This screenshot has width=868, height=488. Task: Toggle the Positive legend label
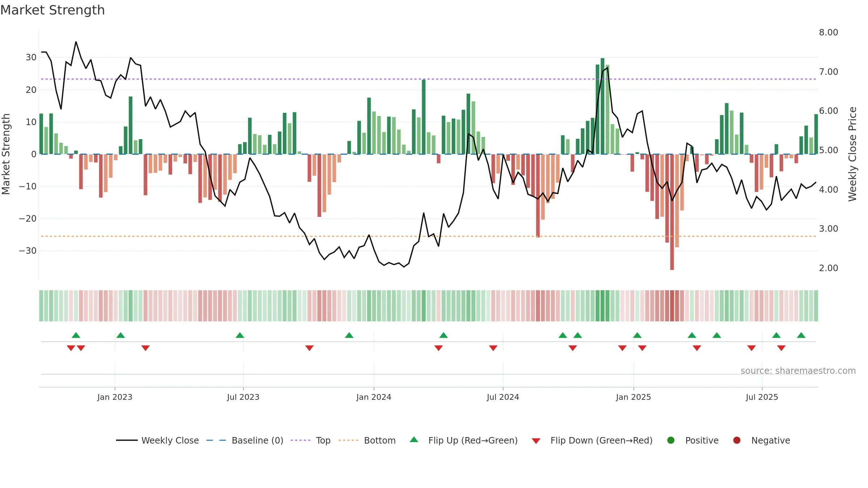[702, 441]
